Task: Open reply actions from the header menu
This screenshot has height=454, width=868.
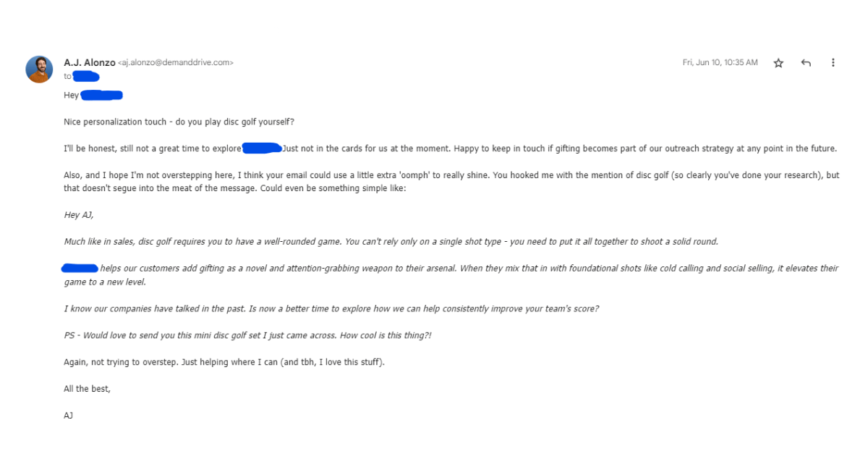Action: [806, 63]
